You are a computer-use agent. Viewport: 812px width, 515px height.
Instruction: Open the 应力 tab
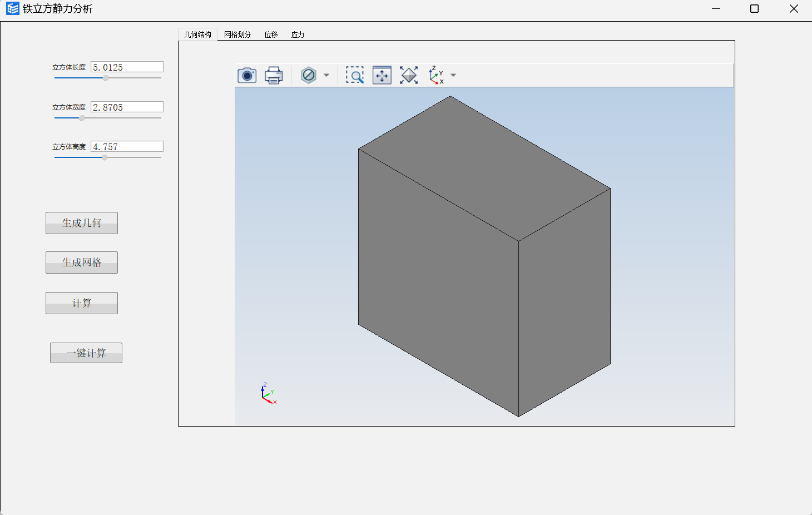298,34
